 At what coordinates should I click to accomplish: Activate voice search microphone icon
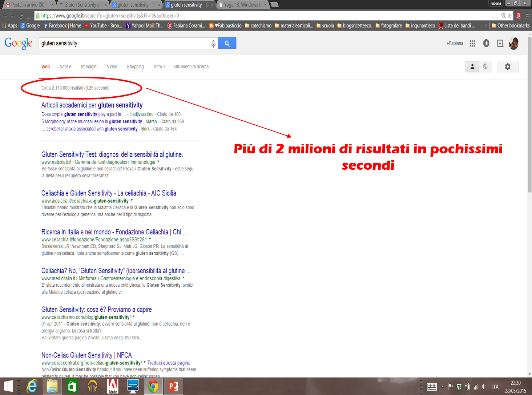coord(213,44)
